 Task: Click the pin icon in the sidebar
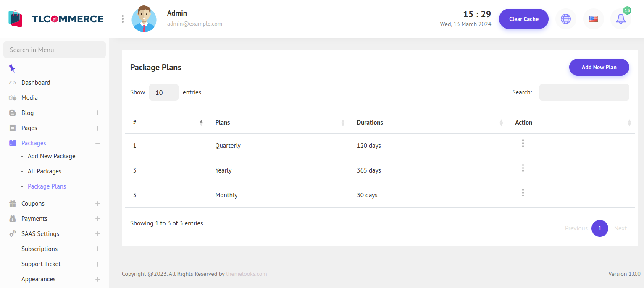click(12, 68)
